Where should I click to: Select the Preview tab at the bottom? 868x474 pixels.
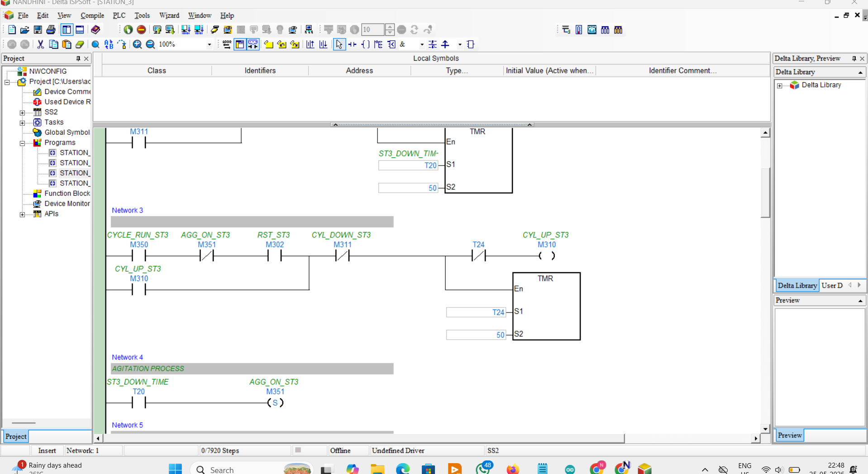(790, 435)
